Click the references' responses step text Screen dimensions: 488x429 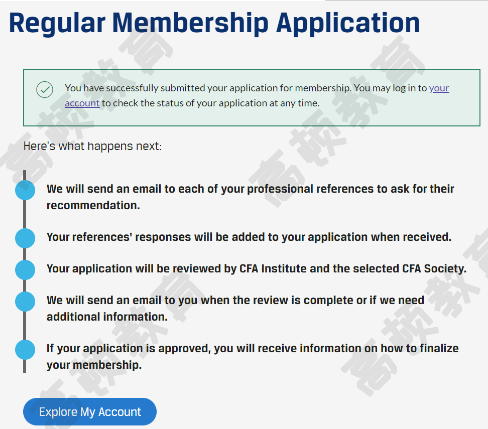pos(249,237)
